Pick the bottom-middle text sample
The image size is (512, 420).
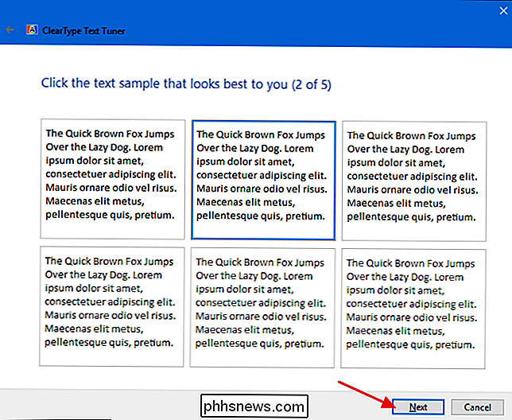pyautogui.click(x=262, y=308)
